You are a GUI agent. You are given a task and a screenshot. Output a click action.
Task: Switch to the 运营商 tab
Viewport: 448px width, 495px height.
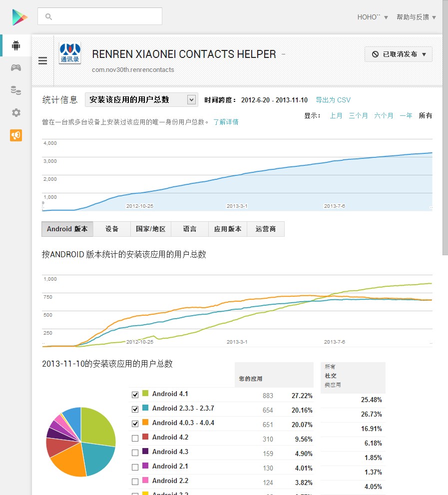[x=266, y=229]
